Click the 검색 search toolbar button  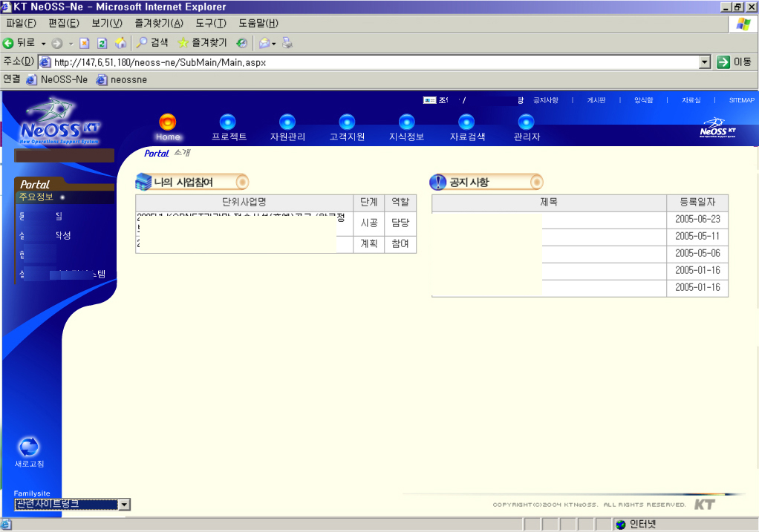(x=152, y=43)
